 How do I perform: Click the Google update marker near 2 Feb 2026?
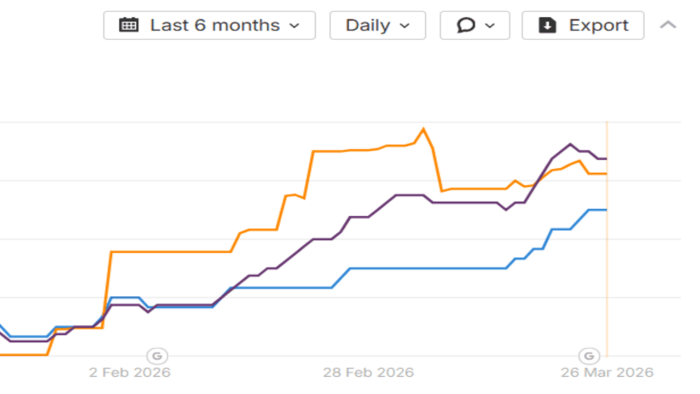(x=157, y=356)
